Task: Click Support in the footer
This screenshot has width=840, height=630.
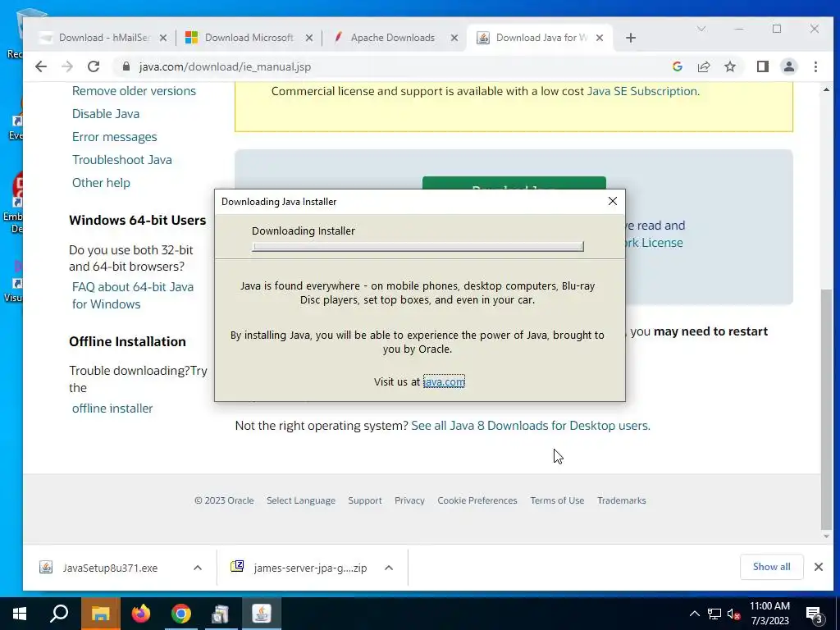Action: 365,500
